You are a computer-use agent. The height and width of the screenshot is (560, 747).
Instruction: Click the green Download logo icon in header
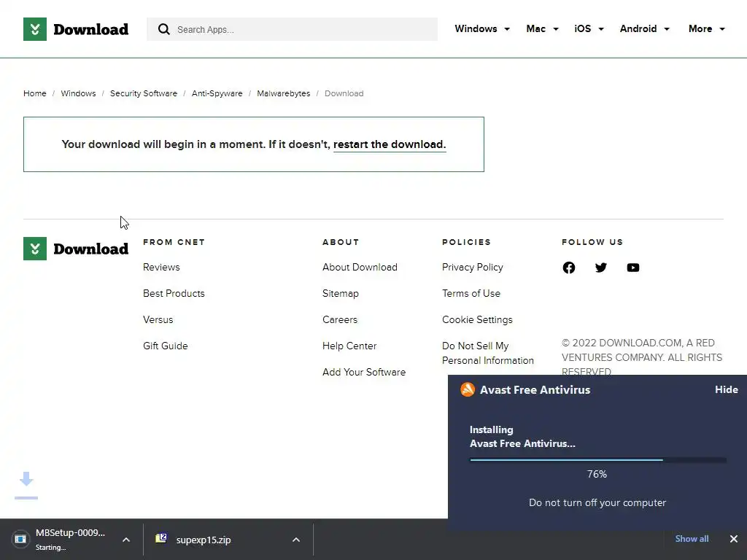pyautogui.click(x=35, y=29)
